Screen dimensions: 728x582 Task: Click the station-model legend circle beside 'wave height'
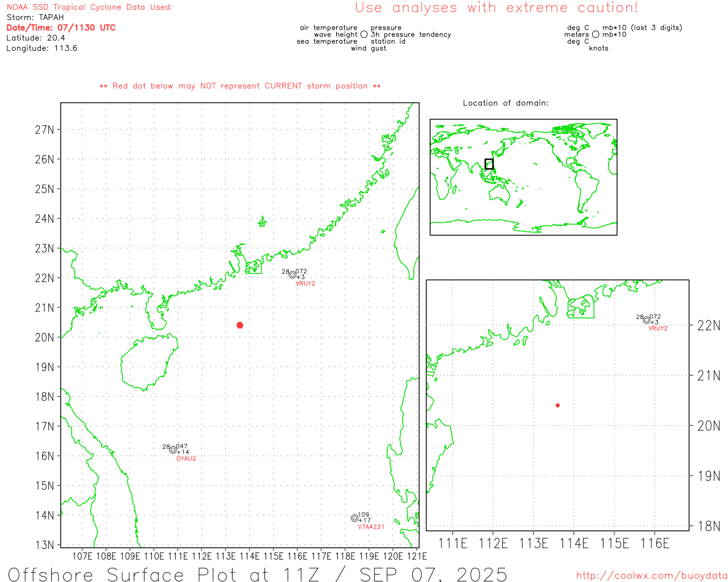click(x=364, y=35)
